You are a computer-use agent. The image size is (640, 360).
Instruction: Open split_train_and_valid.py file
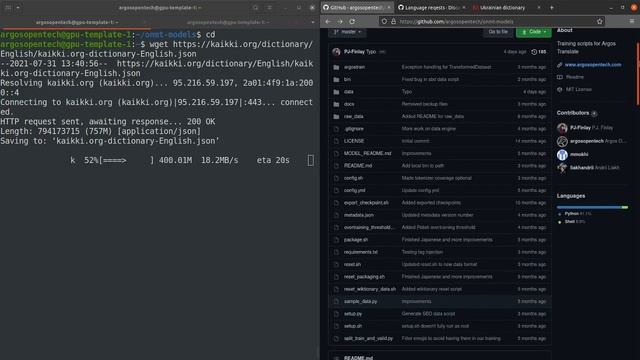pyautogui.click(x=368, y=338)
